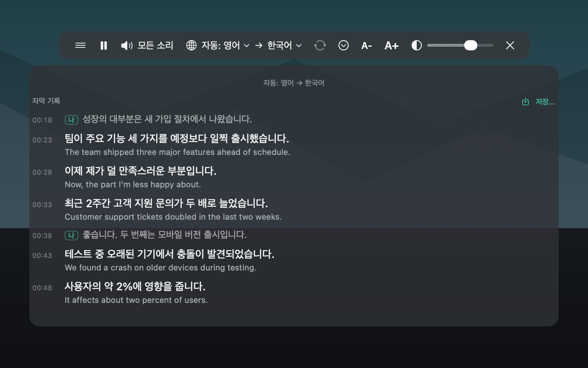This screenshot has width=588, height=368.
Task: Pause live captioning
Action: coord(104,45)
